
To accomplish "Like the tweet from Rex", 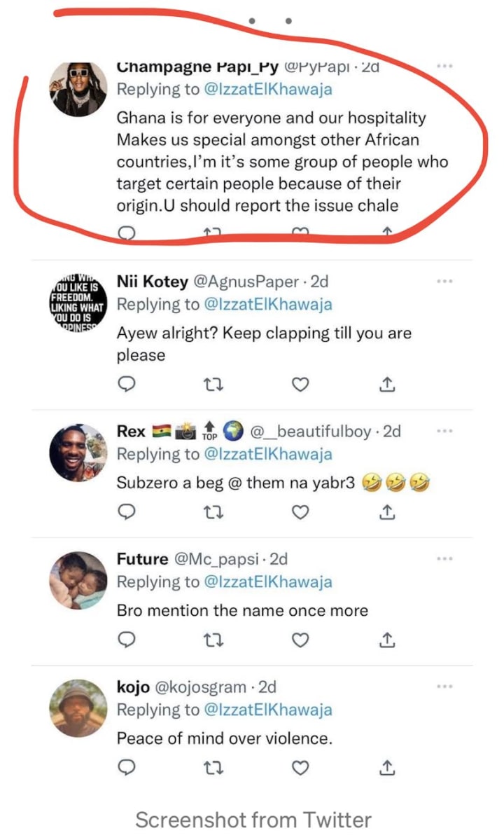I will 300,513.
